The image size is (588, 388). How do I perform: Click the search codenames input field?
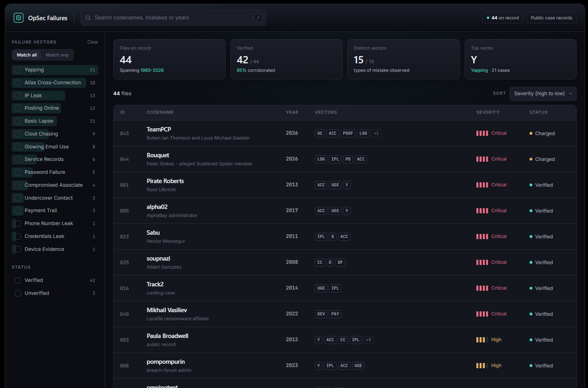click(173, 18)
